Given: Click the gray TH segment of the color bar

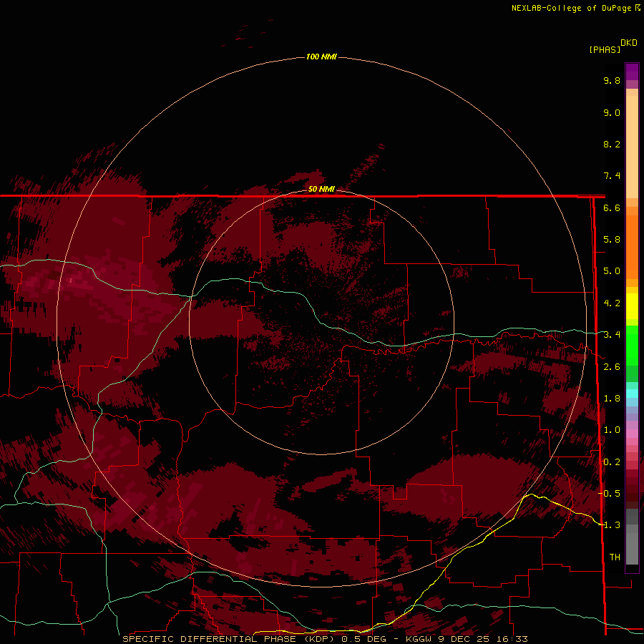Looking at the screenshot, I should coord(632,548).
